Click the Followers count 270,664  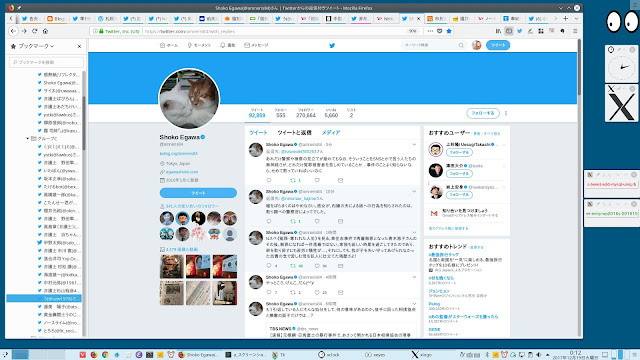point(306,113)
